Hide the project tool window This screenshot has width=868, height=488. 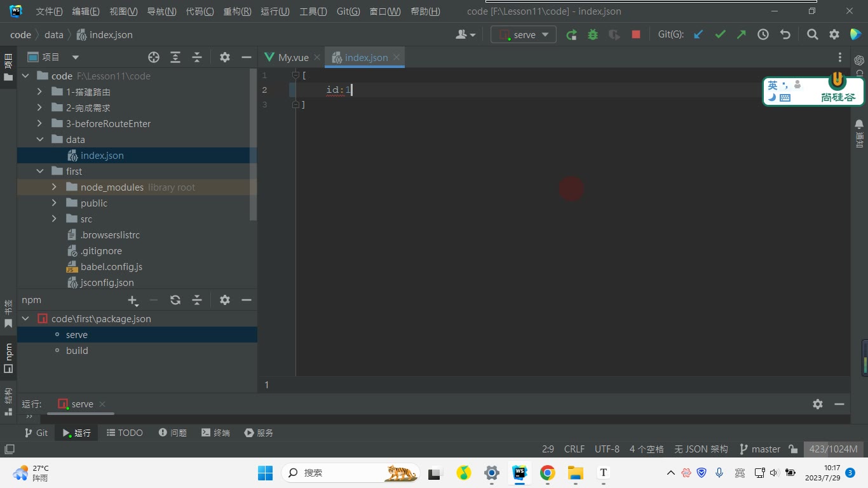point(247,57)
